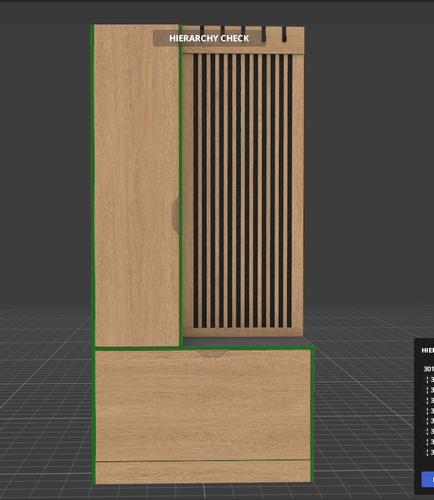Screen dimensions: 434x500
Task: Select the black slatted back panel
Action: (242, 191)
